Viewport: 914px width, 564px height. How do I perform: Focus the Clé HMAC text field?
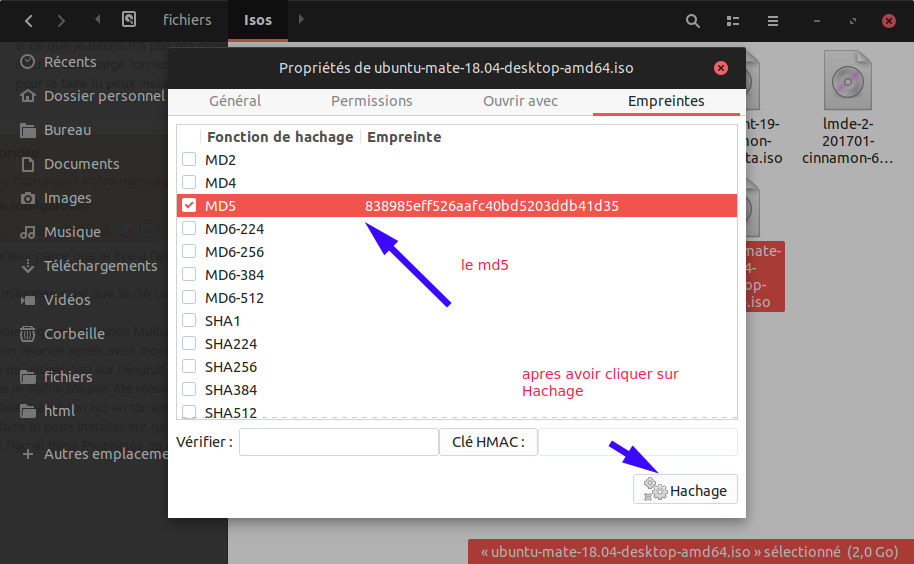638,442
